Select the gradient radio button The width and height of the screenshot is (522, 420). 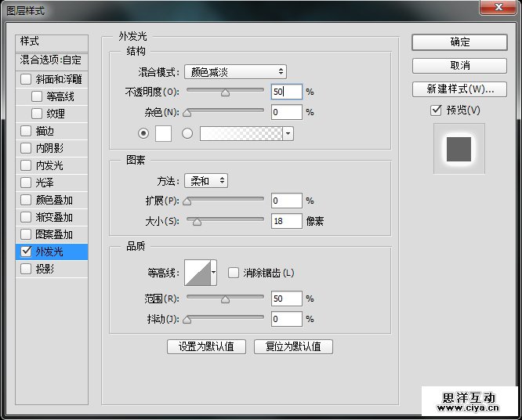(x=187, y=133)
